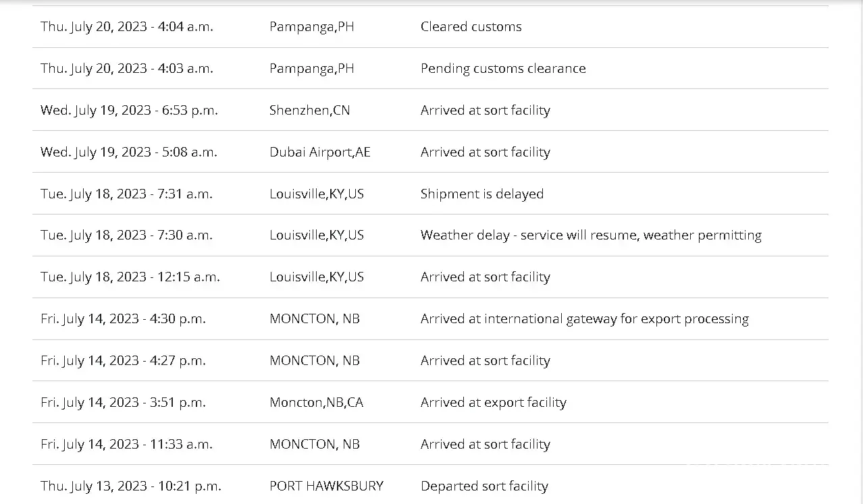The height and width of the screenshot is (504, 863).
Task: Click the Shenzhen,CN location cell
Action: 309,111
